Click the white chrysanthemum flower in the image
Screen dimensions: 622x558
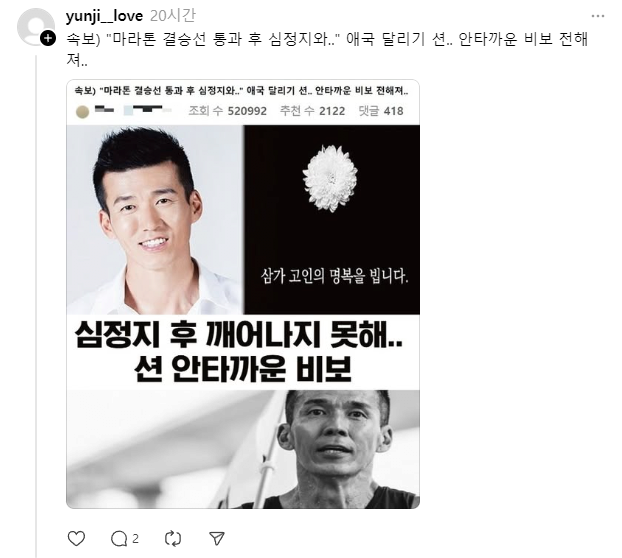click(330, 178)
